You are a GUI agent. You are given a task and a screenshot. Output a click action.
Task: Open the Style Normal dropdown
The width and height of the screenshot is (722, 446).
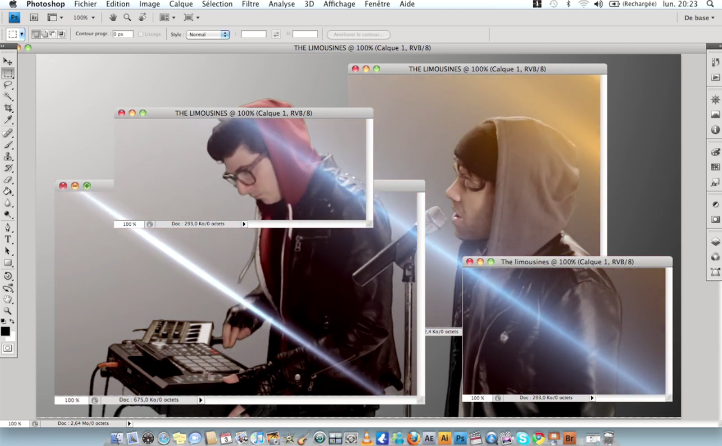[x=208, y=35]
